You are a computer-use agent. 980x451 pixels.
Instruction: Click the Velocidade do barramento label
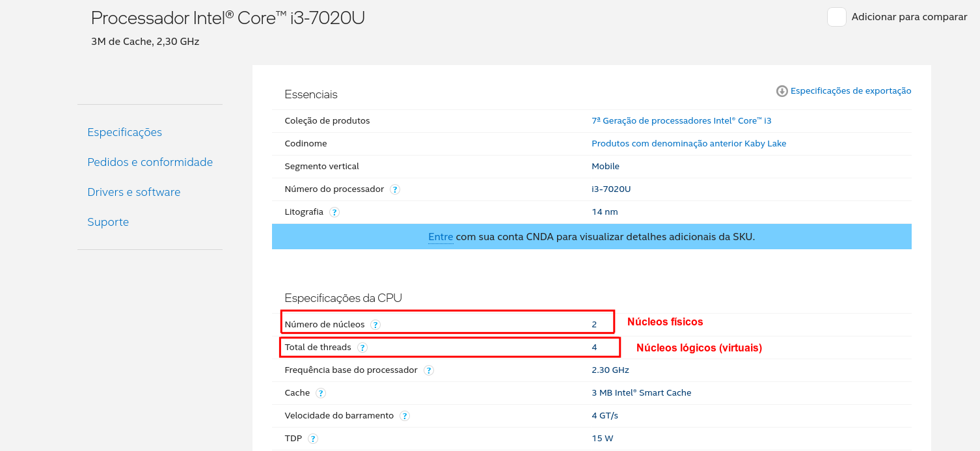point(340,416)
